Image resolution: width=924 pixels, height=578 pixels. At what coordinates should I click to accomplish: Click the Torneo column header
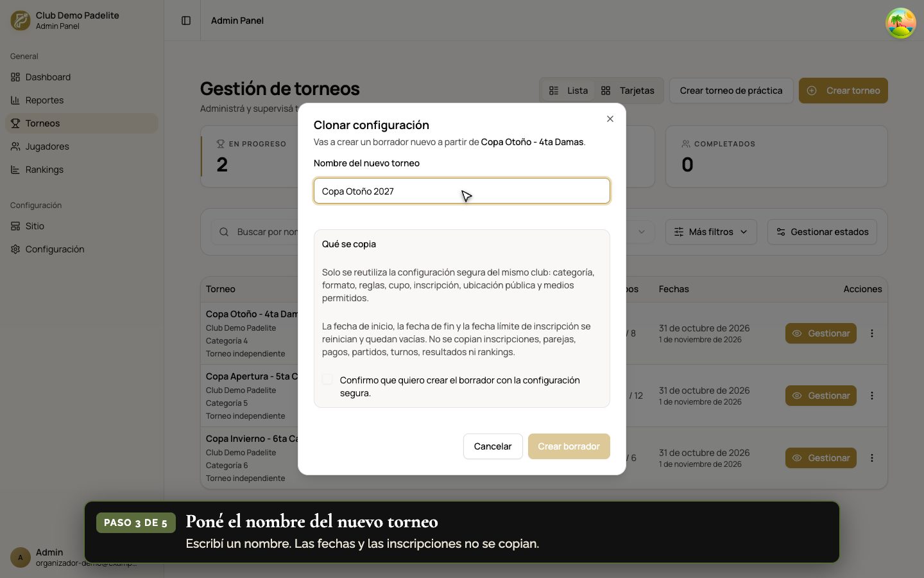[221, 289]
